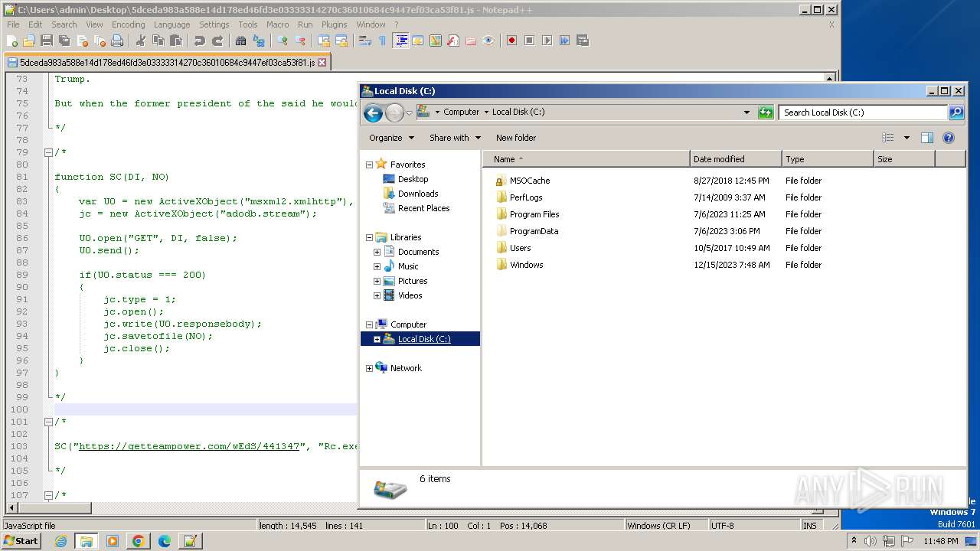980x551 pixels.
Task: Zoom out using the toolbar icon
Action: click(299, 41)
